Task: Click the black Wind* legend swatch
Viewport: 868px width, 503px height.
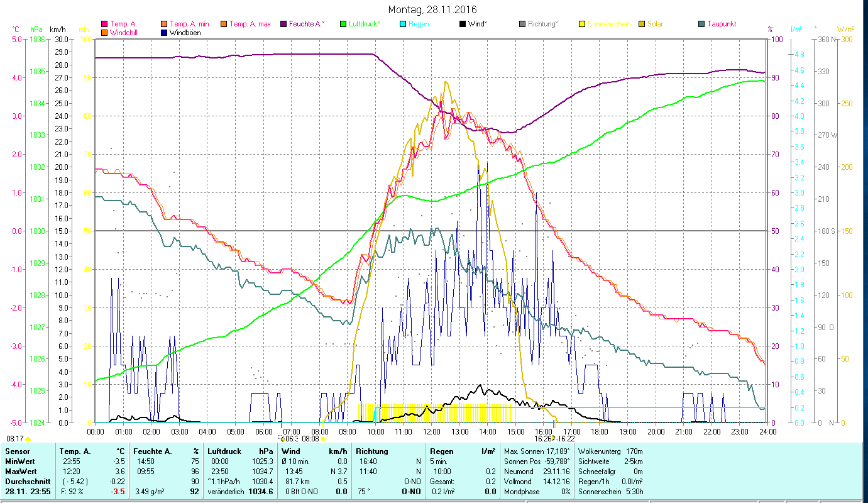Action: [x=463, y=25]
